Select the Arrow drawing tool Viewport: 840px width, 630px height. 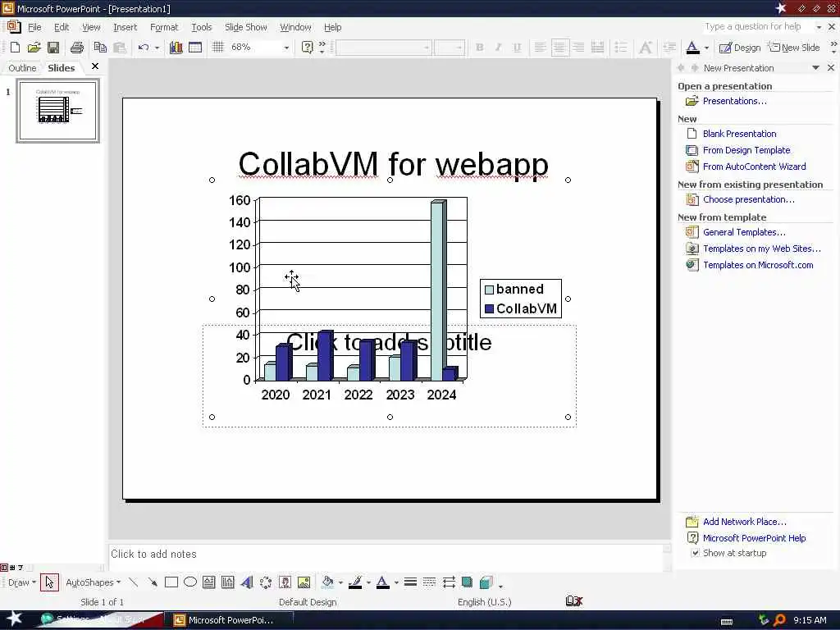152,582
